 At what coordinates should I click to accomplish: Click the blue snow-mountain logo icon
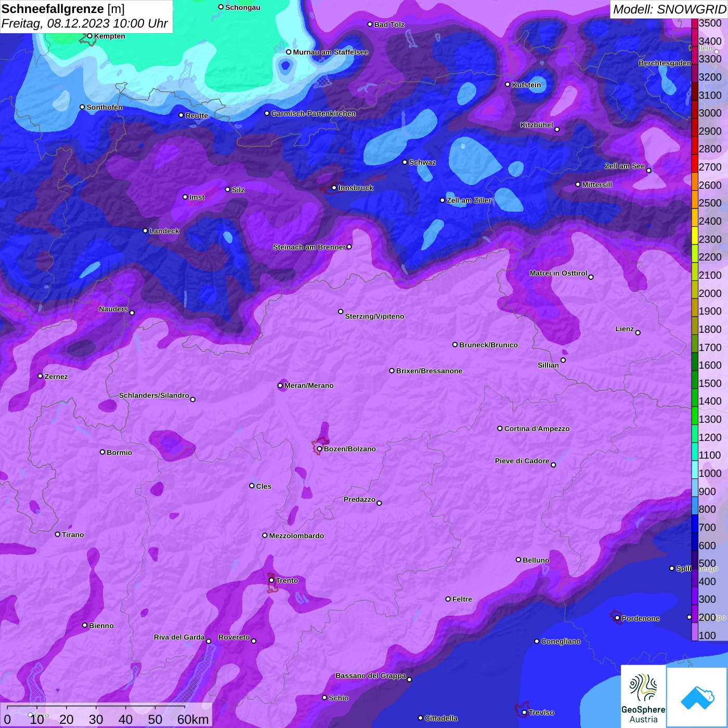coord(697,697)
